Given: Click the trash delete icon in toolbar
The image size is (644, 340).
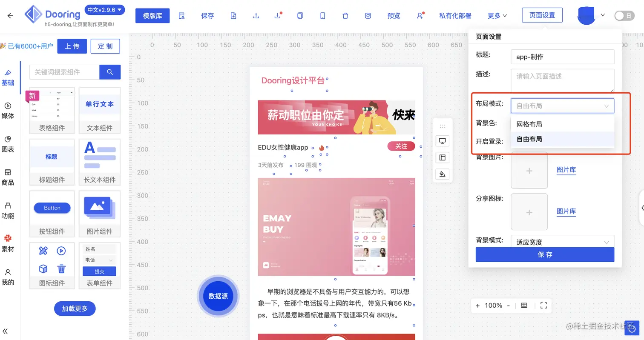Looking at the screenshot, I should tap(345, 16).
